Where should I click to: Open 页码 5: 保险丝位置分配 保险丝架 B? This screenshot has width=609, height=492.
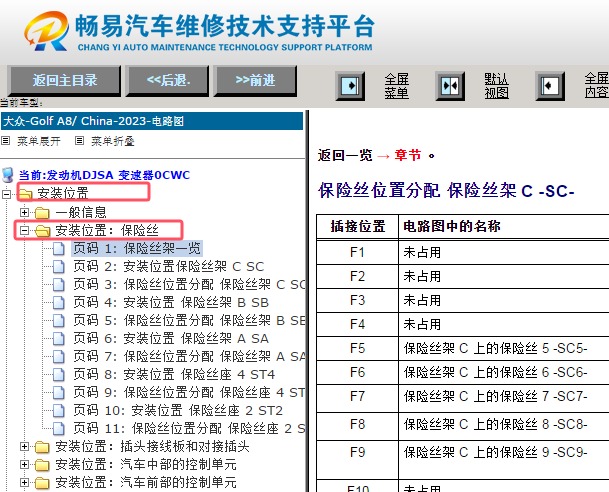click(x=189, y=320)
